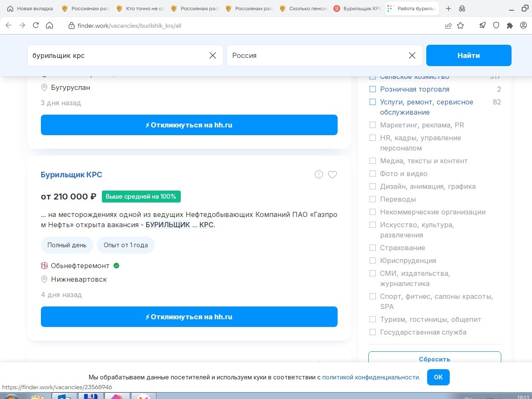Click the Полный день tag
Screen dimensions: 532x399
67,245
